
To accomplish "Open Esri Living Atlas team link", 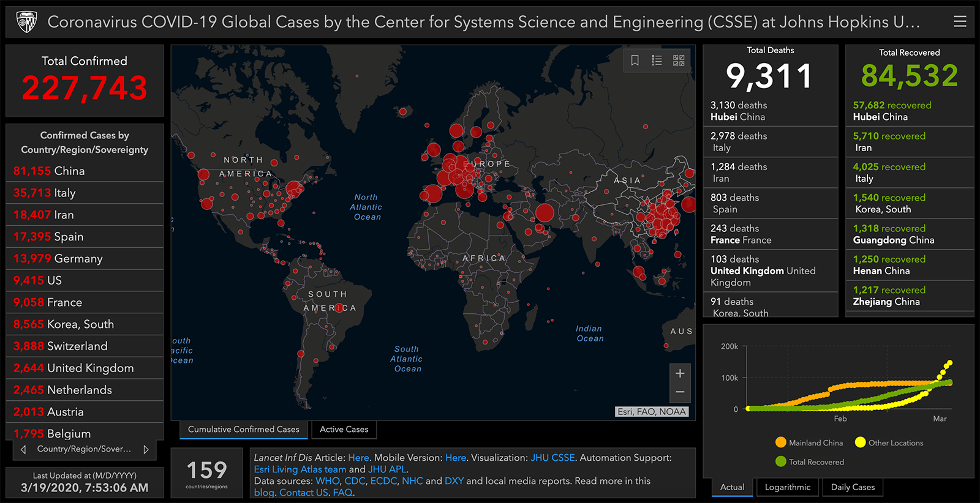I will (300, 469).
